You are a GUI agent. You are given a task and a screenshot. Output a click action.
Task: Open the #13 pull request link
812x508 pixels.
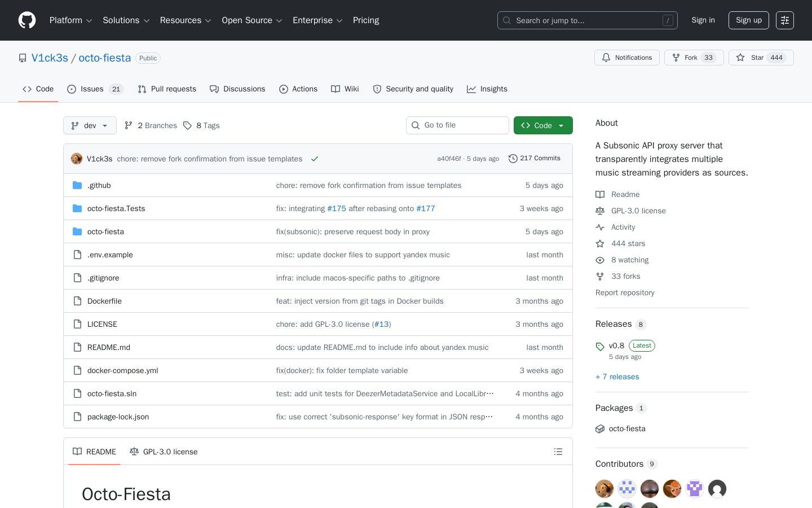382,324
